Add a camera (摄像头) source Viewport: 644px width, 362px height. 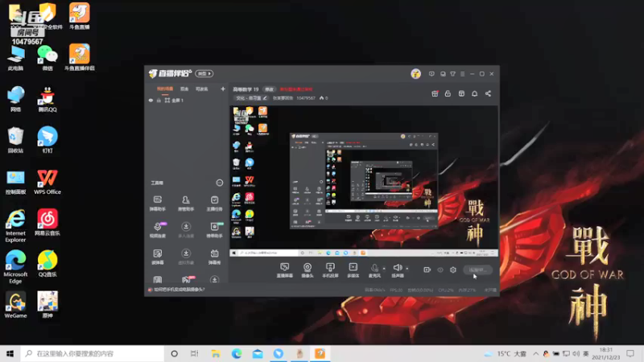308,270
